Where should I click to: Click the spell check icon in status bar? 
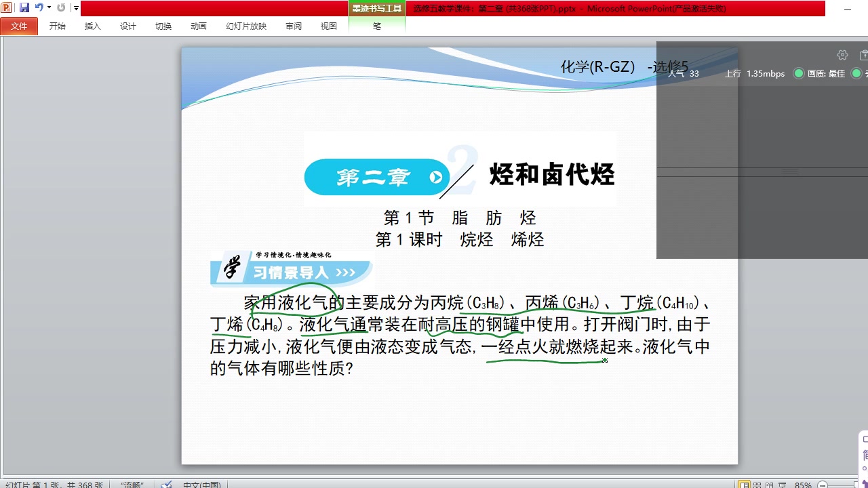(166, 484)
